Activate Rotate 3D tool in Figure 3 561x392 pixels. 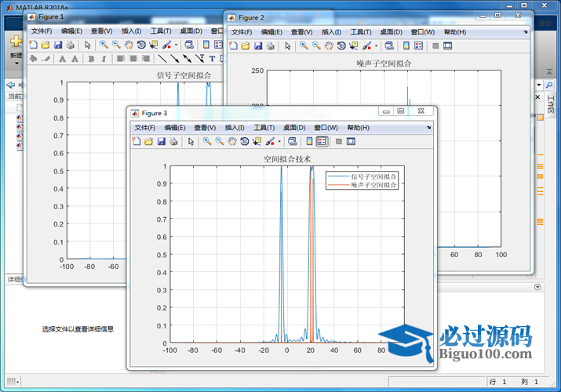coord(245,141)
